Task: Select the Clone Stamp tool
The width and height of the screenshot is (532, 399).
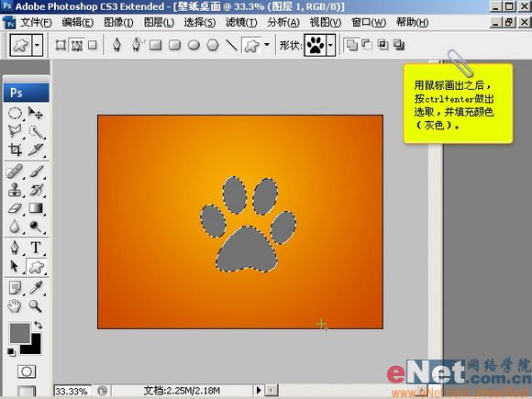Action: click(x=15, y=190)
